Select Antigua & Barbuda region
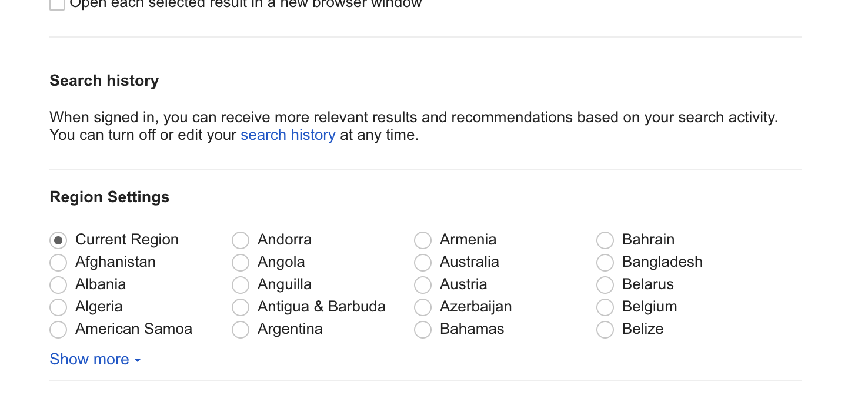The height and width of the screenshot is (402, 868). point(241,307)
